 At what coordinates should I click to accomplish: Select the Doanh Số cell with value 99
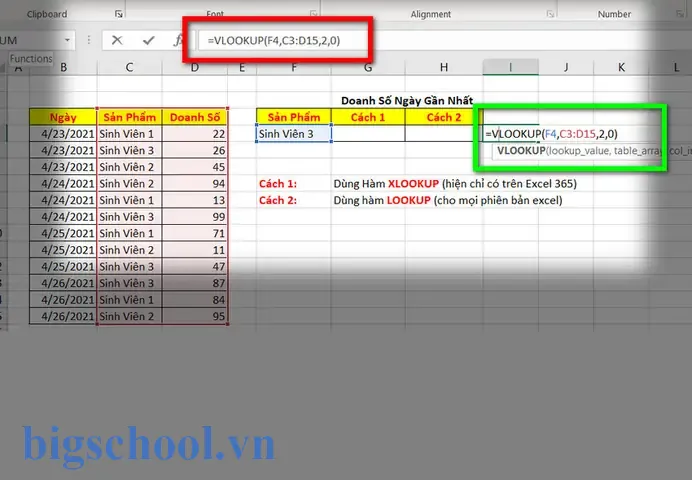[x=195, y=217]
